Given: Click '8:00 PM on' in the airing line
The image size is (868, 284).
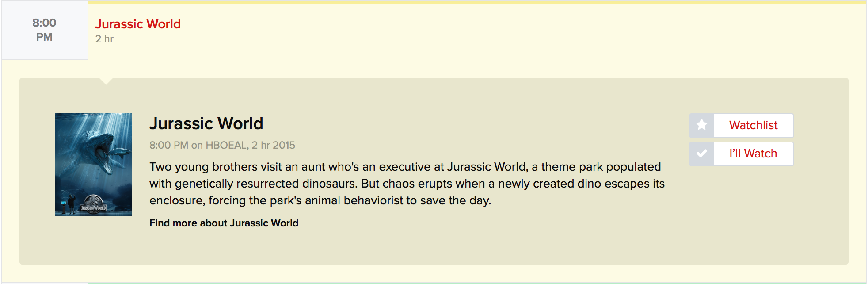Looking at the screenshot, I should 176,145.
